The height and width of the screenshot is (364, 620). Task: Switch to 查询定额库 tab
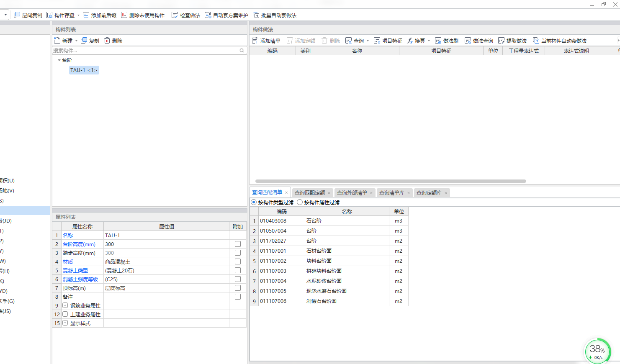[429, 193]
